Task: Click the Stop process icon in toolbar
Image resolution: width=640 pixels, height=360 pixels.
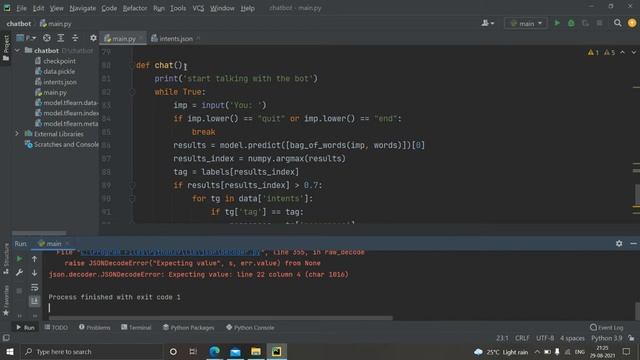Action: 599,23
